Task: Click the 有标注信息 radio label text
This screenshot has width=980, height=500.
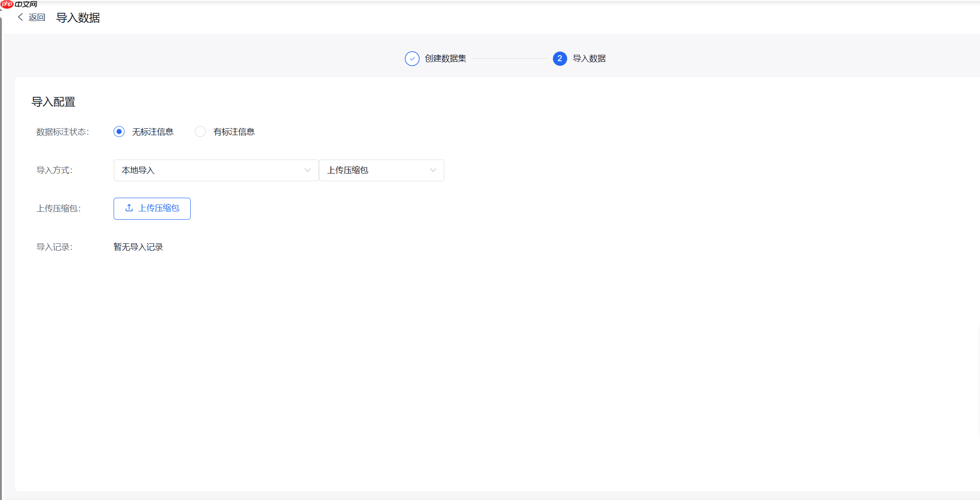Action: coord(234,132)
